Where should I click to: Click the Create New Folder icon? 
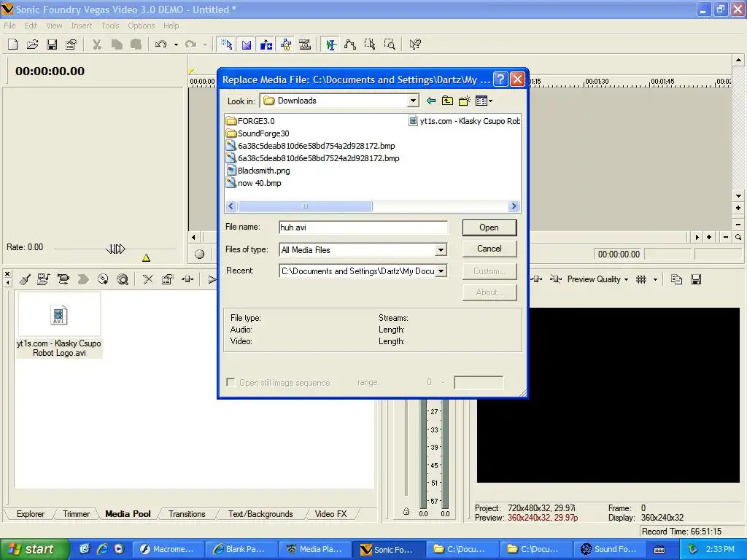point(465,101)
